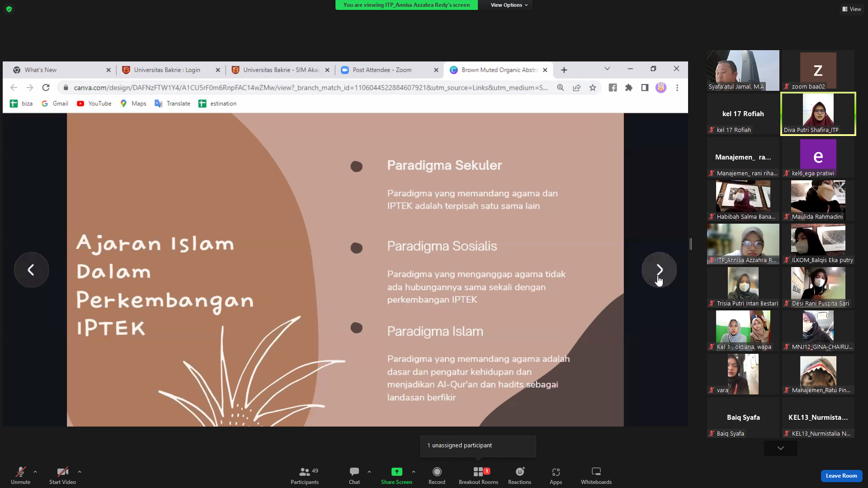Bookmark this page with the star
Screen dimensions: 868x488
593,88
